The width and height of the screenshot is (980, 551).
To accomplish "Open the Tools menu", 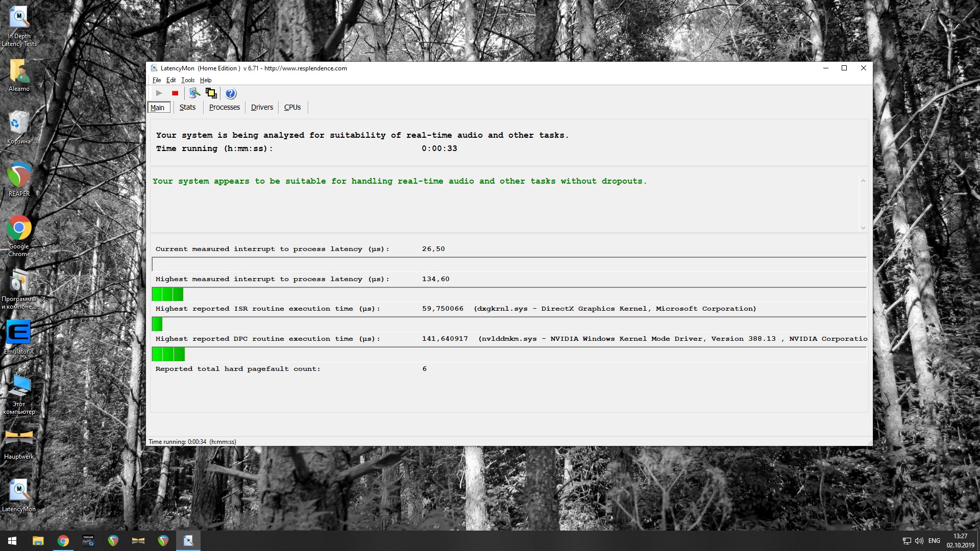I will pyautogui.click(x=187, y=80).
